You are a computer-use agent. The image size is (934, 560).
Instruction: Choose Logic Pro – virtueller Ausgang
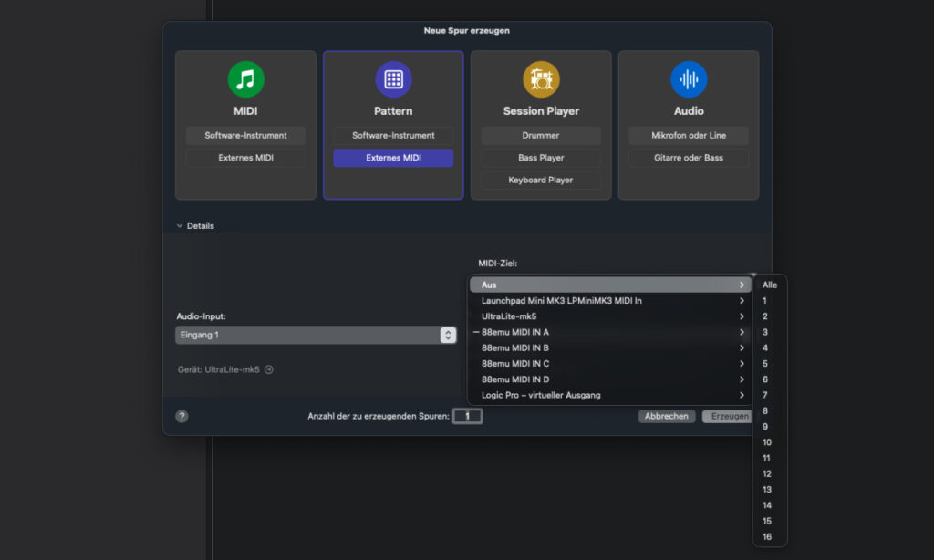click(x=610, y=395)
